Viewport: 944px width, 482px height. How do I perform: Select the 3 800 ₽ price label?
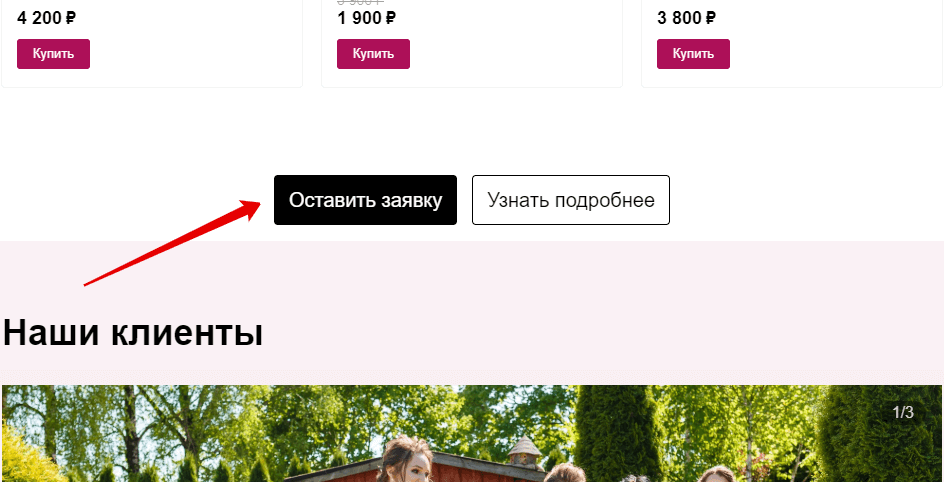[686, 18]
